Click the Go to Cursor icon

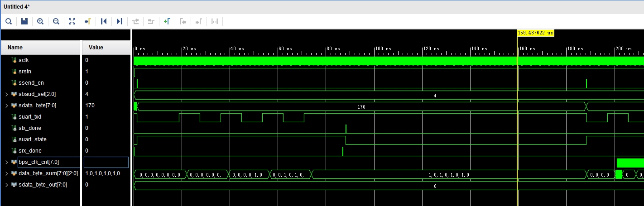[88, 21]
